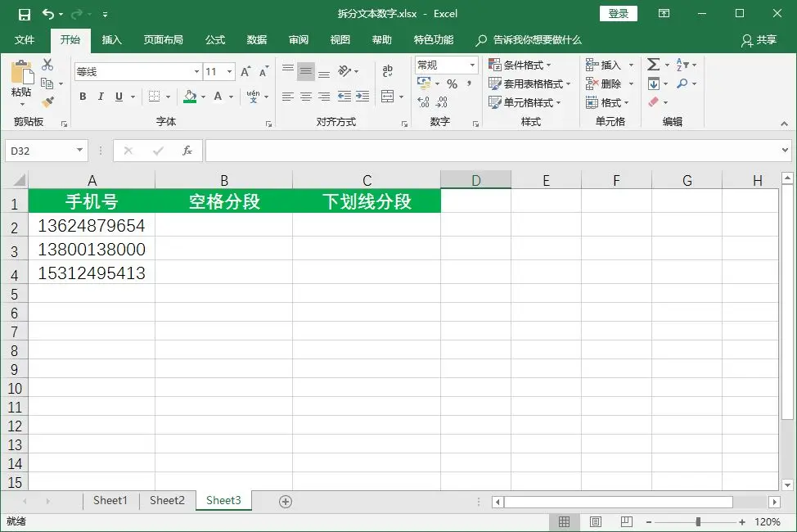Image resolution: width=797 pixels, height=532 pixels.
Task: Open the 条件格式 dropdown menu
Action: (520, 65)
